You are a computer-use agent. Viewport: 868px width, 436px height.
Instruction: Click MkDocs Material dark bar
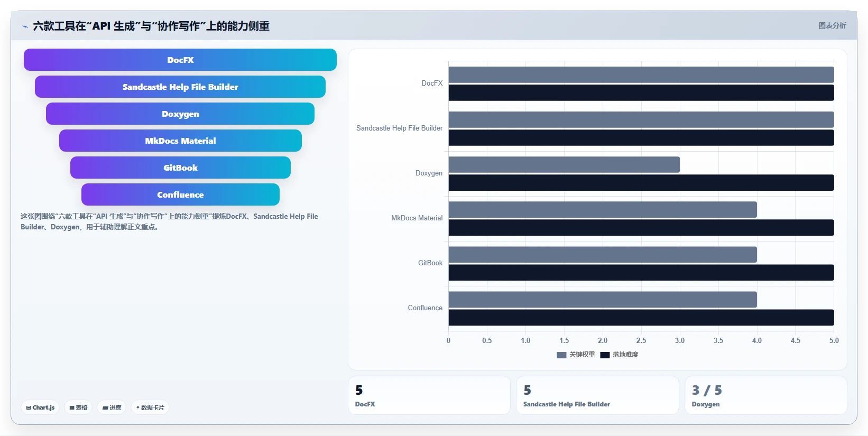click(641, 227)
